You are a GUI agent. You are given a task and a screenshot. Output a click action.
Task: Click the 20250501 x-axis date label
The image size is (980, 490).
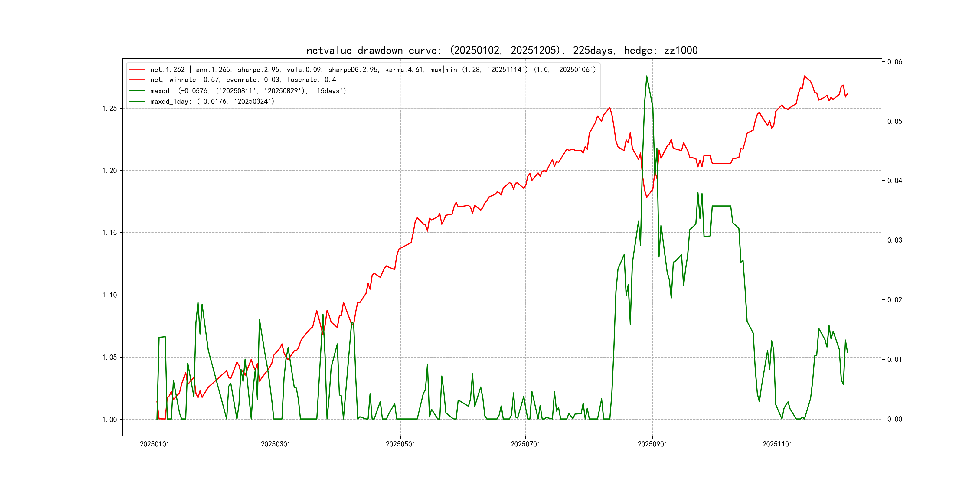pyautogui.click(x=400, y=444)
